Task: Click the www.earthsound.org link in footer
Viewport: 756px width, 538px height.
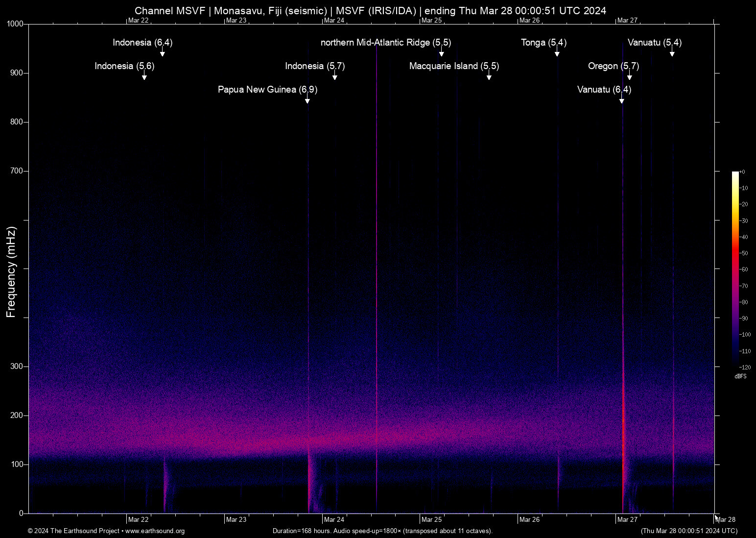Action: coord(155,531)
